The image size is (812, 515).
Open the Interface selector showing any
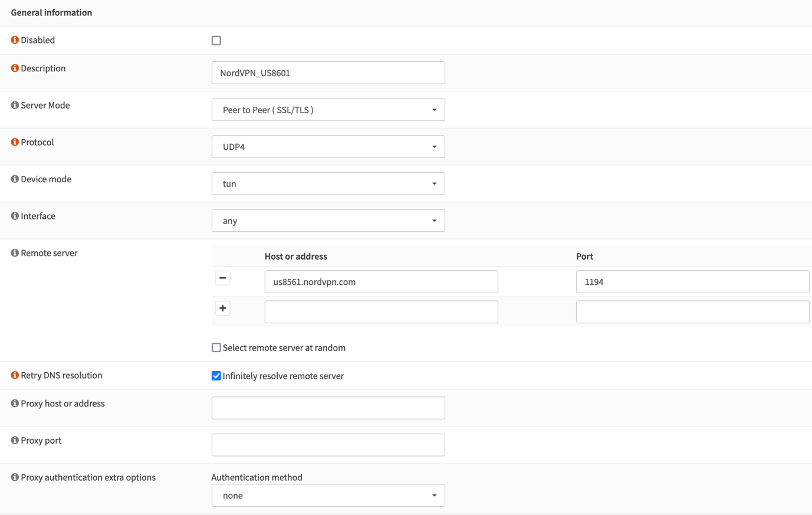coord(328,220)
